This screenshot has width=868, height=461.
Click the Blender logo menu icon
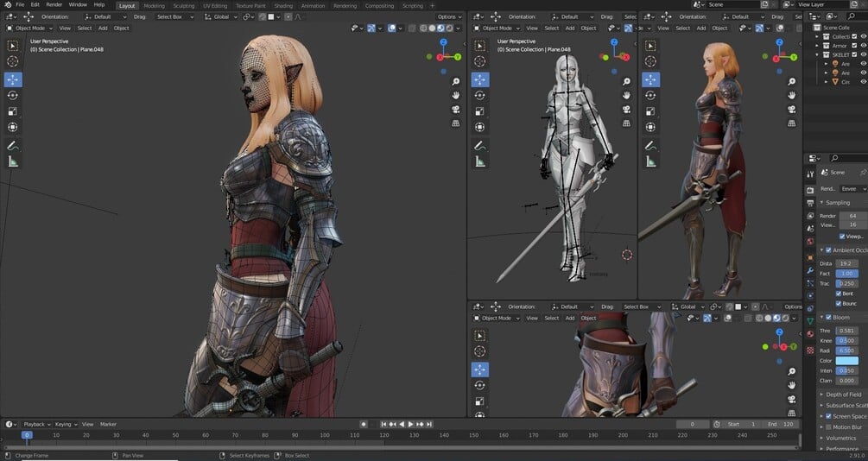click(x=8, y=5)
